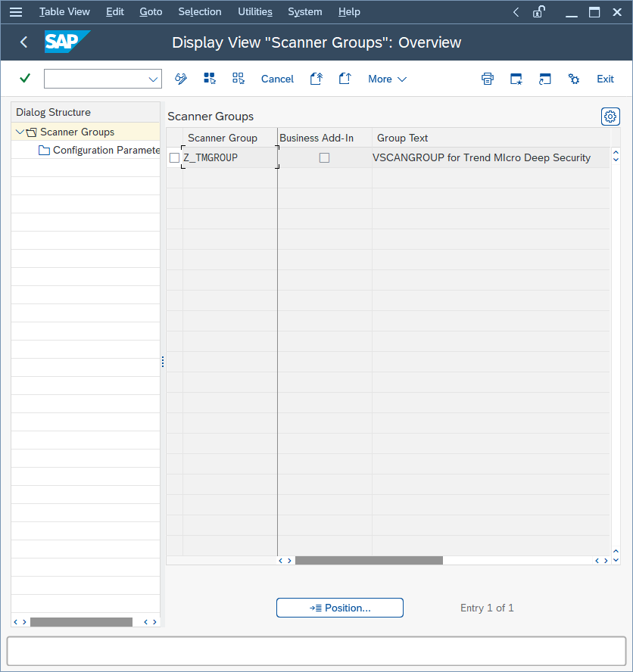Screen dimensions: 633x672
Task: Open table settings gear above Group Text column
Action: [x=610, y=117]
